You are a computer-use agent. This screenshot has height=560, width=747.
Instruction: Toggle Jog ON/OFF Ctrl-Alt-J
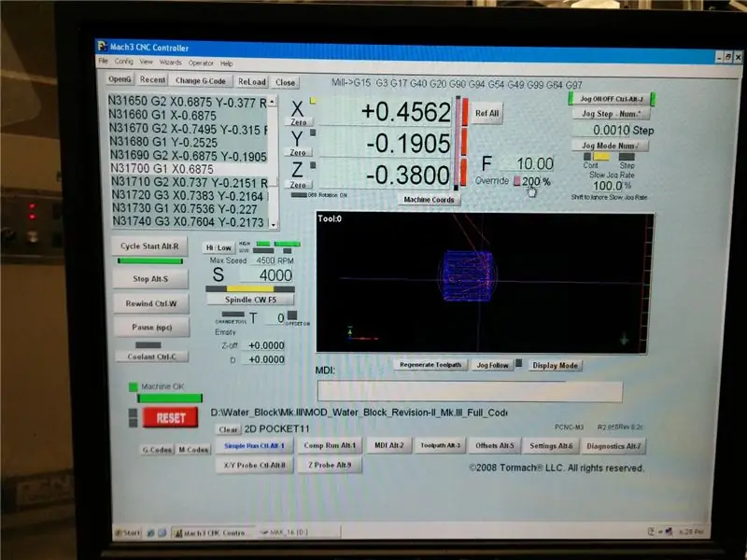(612, 99)
